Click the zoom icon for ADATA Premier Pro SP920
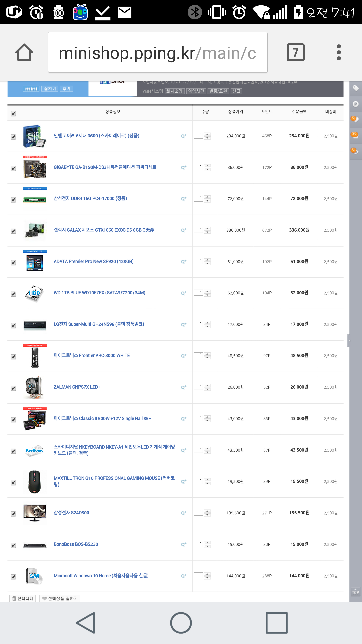Viewport: 362px width, 644px height. click(x=184, y=262)
